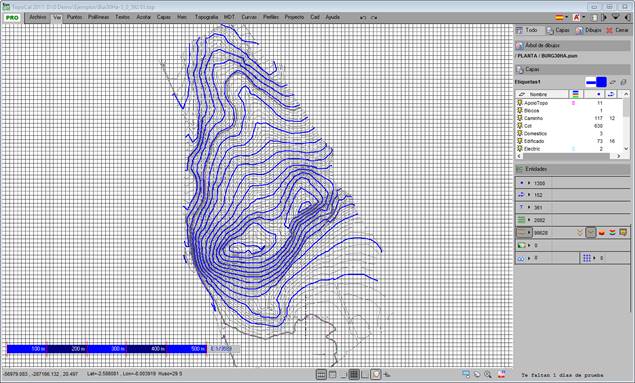
Task: Expand the green image entity dropdown
Action: click(x=529, y=246)
